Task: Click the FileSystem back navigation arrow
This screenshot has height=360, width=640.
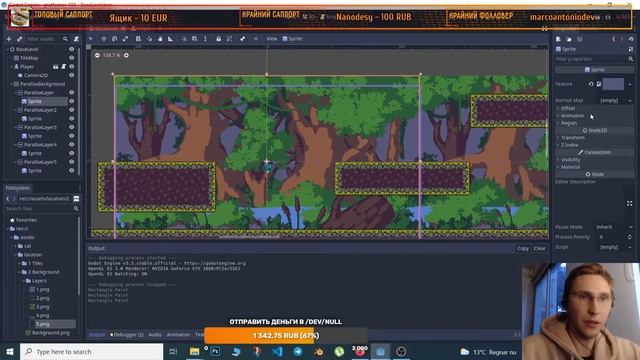Action: click(8, 199)
